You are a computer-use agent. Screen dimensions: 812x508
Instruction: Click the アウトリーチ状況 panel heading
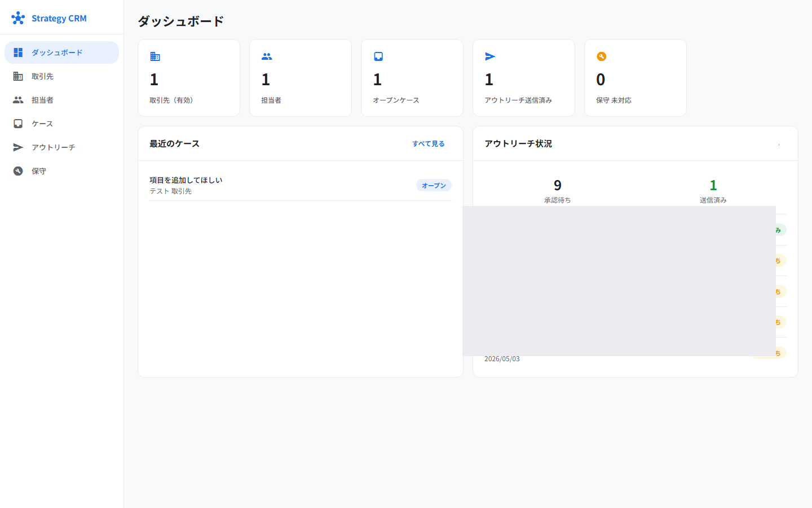(x=518, y=143)
